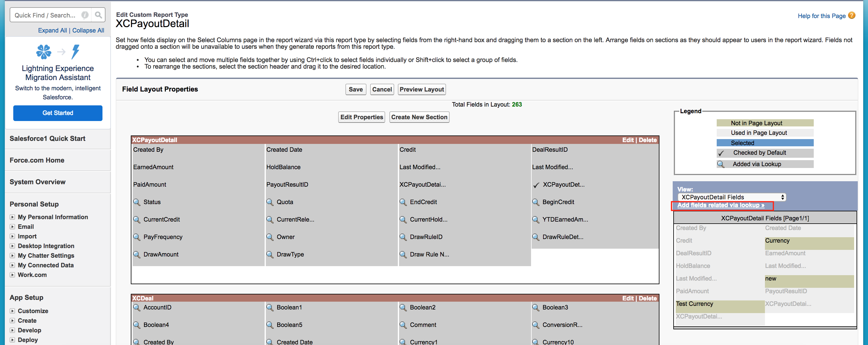Click the lookup icon next to Quota field
868x345 pixels.
pos(270,202)
